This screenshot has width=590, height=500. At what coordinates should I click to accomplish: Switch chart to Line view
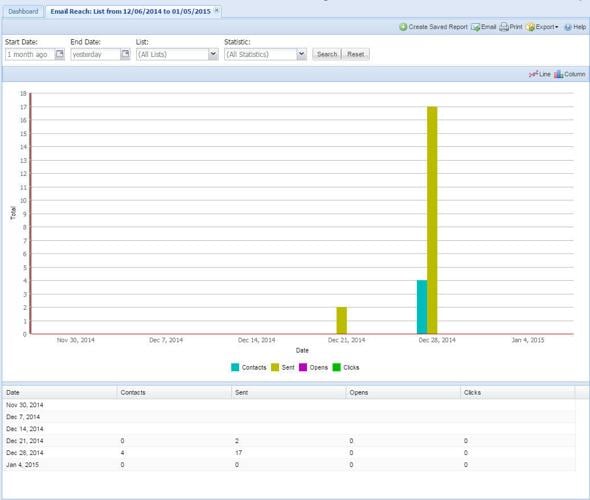[540, 74]
